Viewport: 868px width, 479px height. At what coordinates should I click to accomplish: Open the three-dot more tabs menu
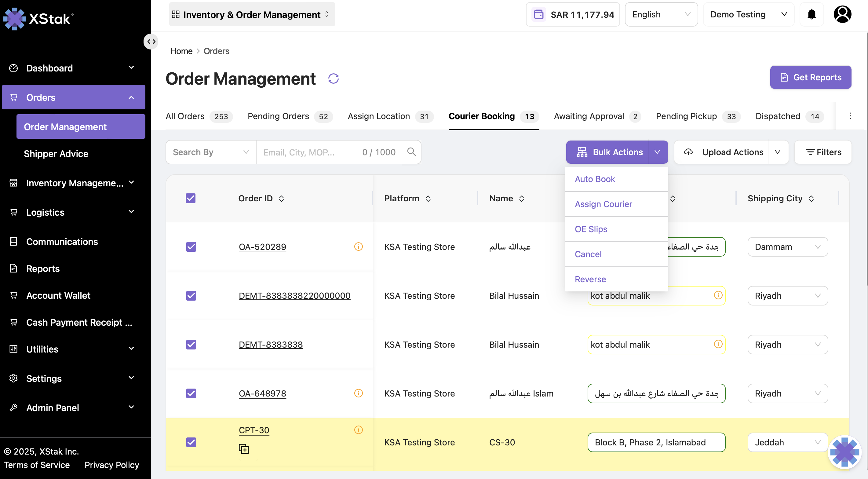click(850, 116)
